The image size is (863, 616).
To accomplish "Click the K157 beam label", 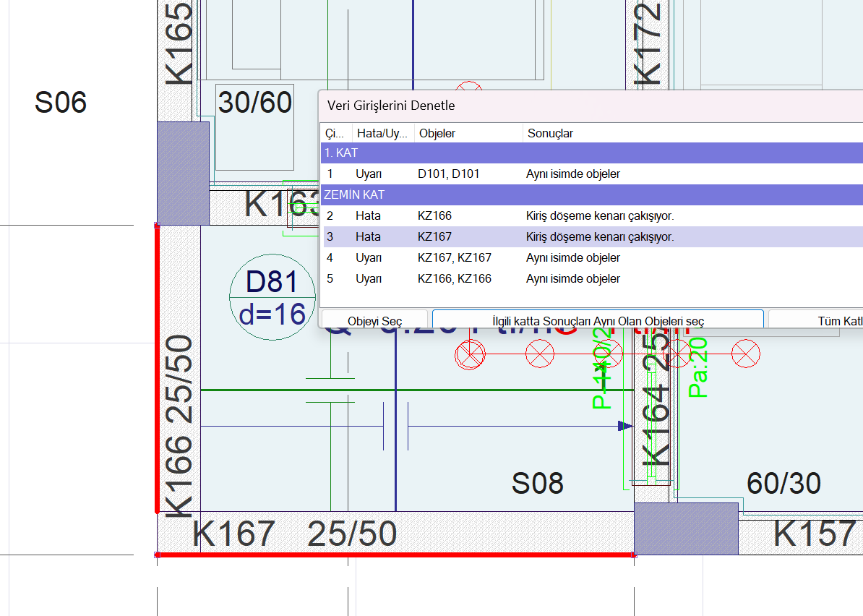I will tap(815, 534).
